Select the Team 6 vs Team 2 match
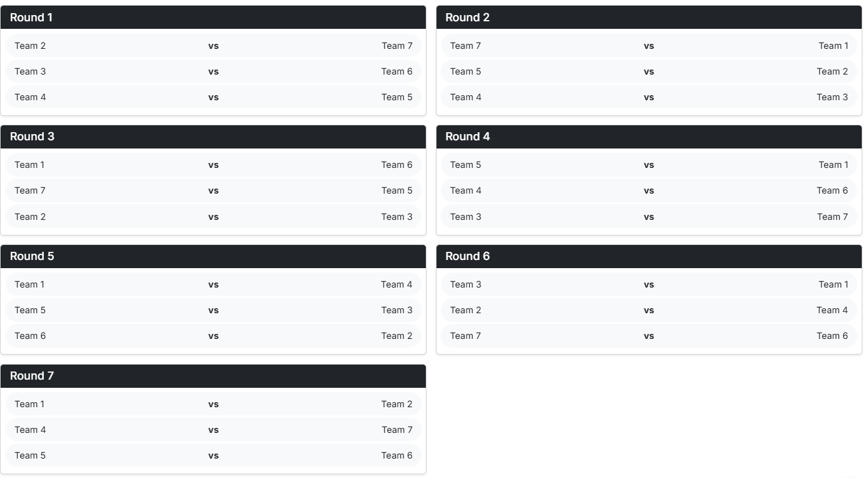This screenshot has width=868, height=478. [x=214, y=335]
